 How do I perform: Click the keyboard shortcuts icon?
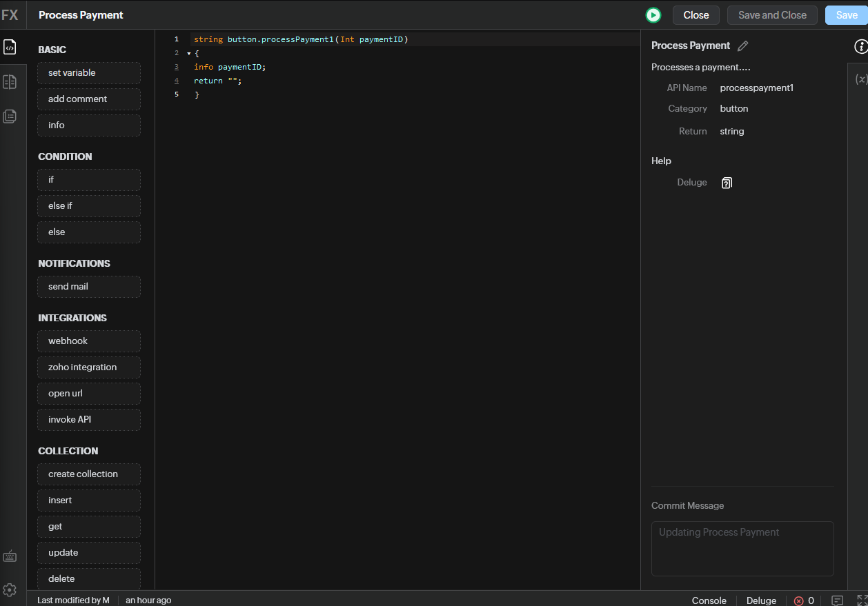click(x=10, y=556)
